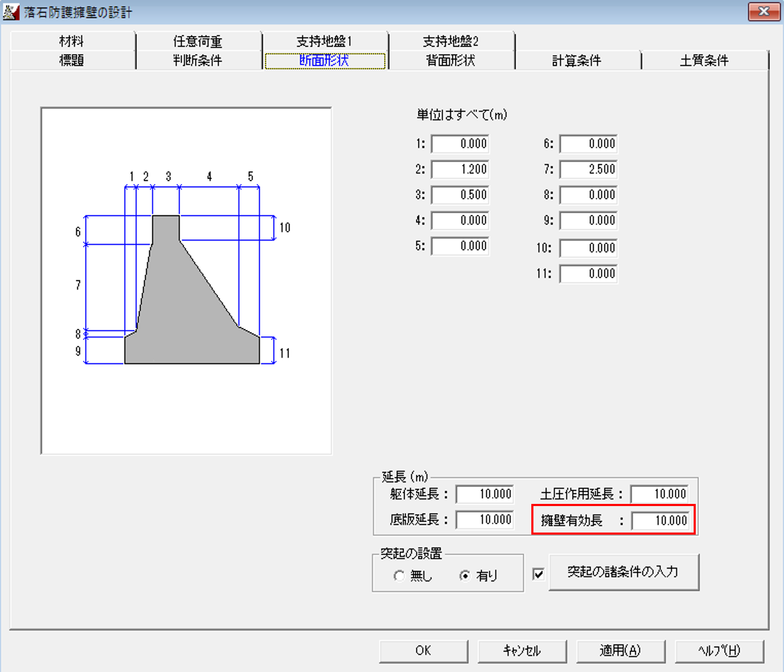Toggle checkbox beside 突起の諸条件の入力
Image resolution: width=784 pixels, height=672 pixels.
click(x=539, y=574)
